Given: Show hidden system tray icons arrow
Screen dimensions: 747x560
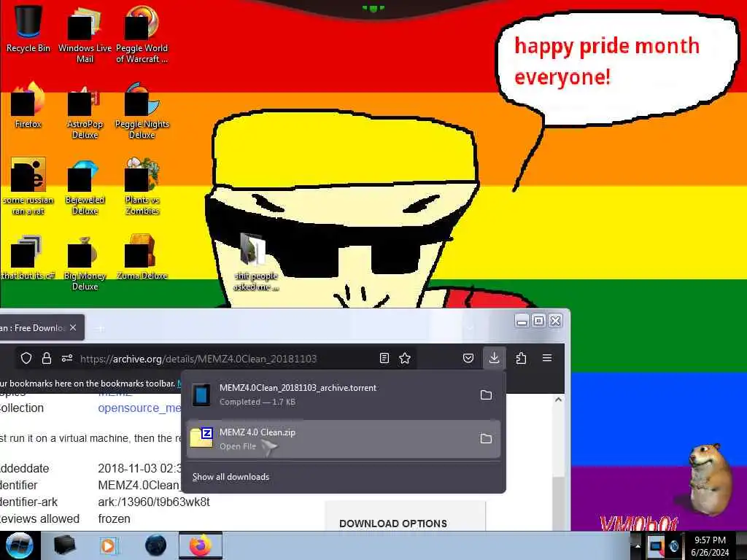Looking at the screenshot, I should [x=638, y=545].
